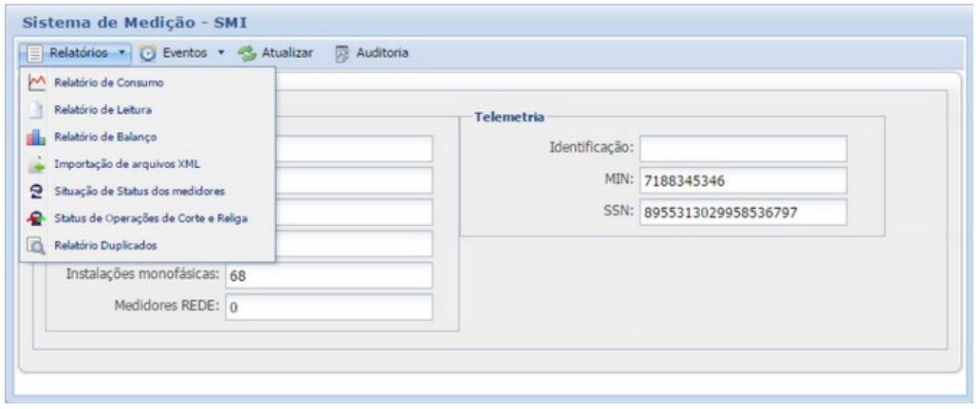Collapse the Relatórios dropdown menu

point(74,52)
